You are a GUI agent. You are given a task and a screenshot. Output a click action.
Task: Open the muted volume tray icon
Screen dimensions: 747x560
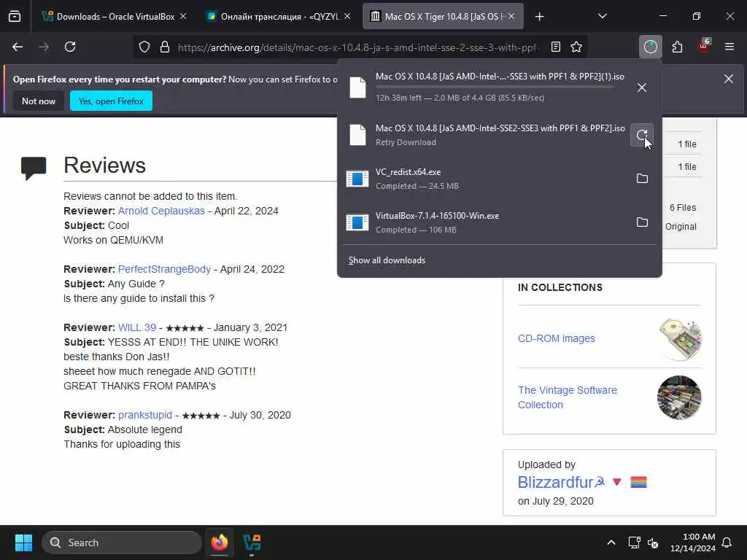653,542
